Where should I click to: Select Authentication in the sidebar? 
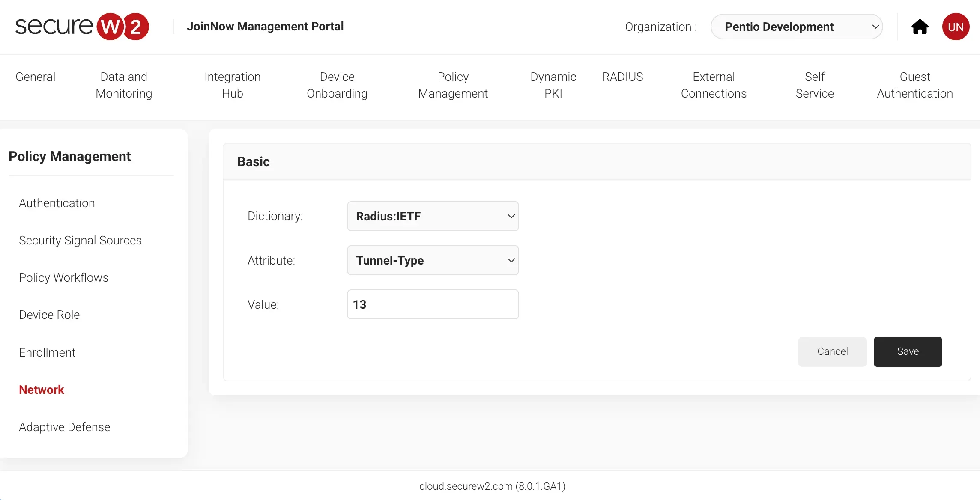(x=57, y=203)
